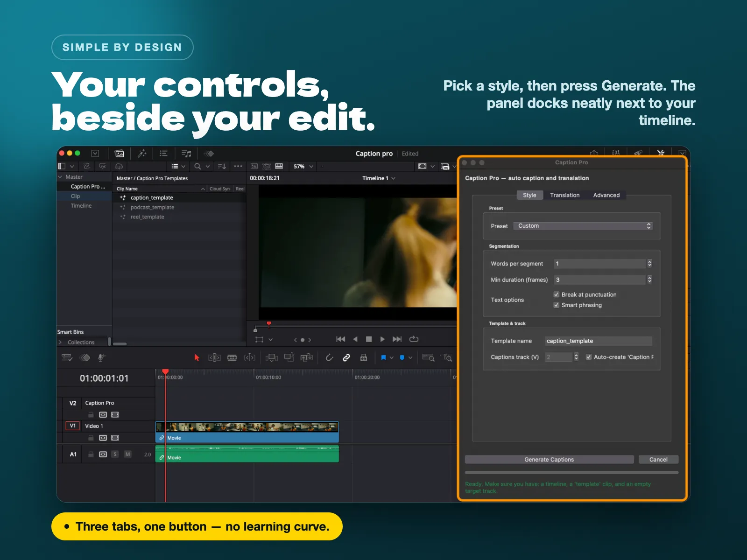
Task: Click the timeline playhead marker
Action: (x=165, y=371)
